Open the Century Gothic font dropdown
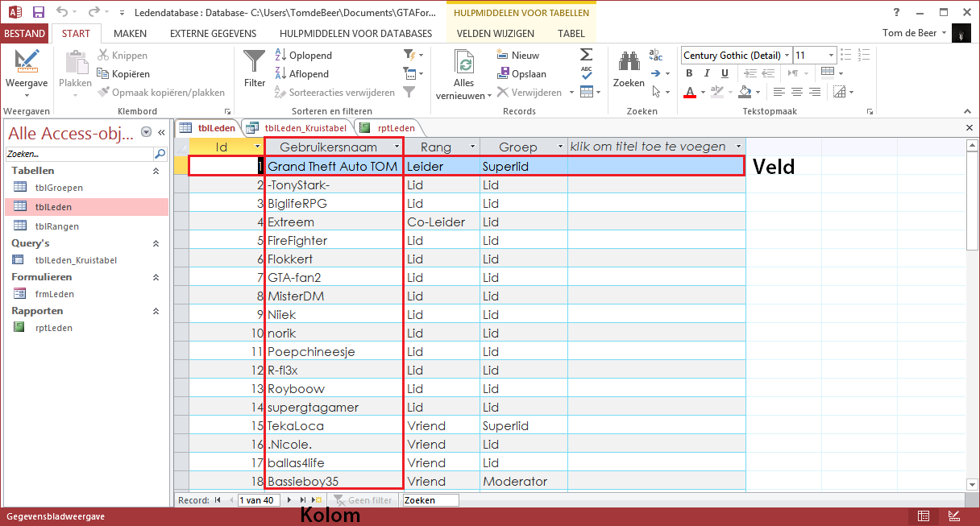980x526 pixels. click(786, 55)
